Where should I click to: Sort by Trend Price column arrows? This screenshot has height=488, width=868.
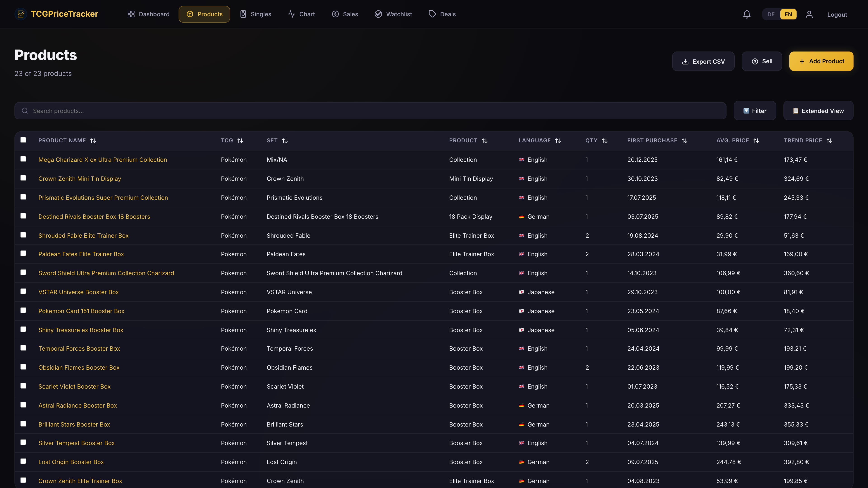click(x=829, y=141)
